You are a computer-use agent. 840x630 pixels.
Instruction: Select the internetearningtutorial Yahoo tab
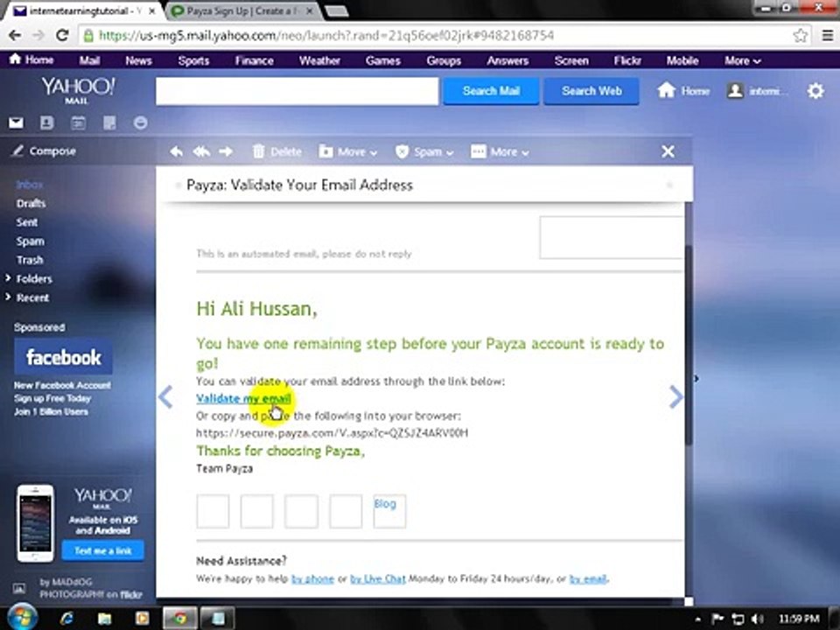[x=83, y=11]
